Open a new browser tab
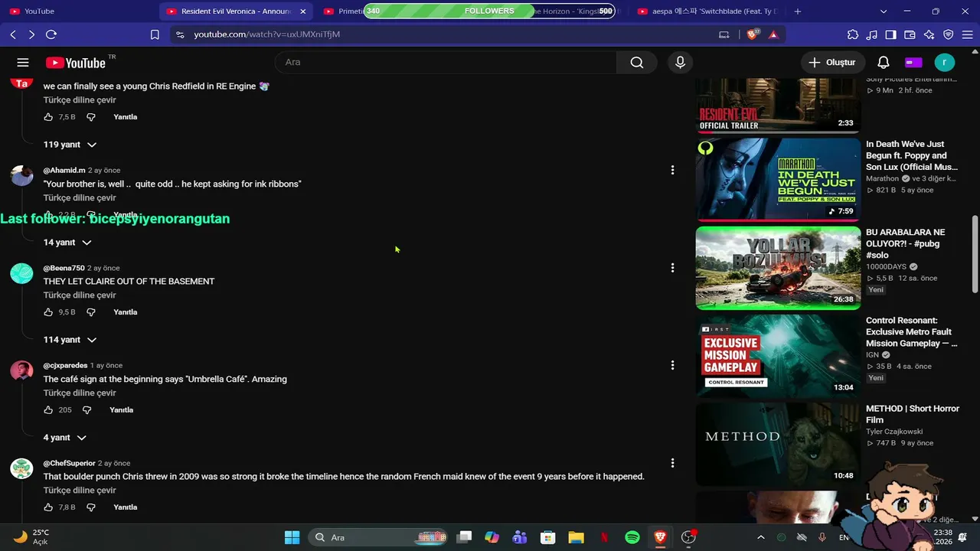 click(798, 11)
